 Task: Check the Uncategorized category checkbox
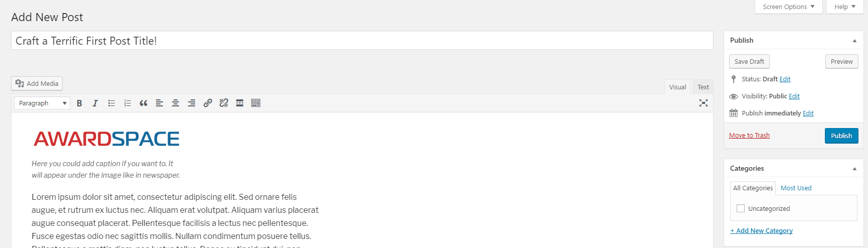(741, 208)
